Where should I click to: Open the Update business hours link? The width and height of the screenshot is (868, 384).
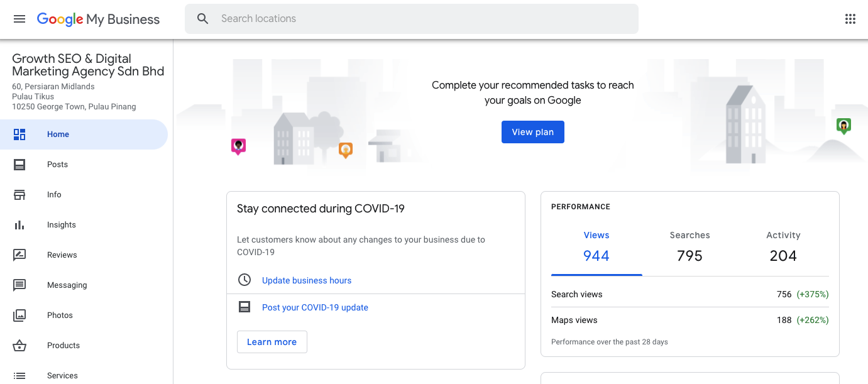tap(307, 280)
